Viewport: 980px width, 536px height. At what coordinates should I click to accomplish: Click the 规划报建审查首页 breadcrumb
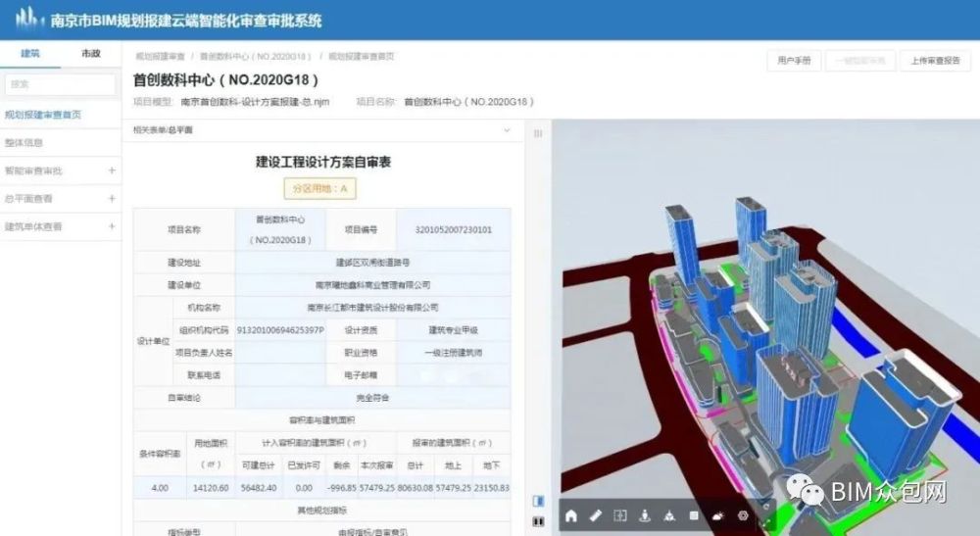point(362,56)
